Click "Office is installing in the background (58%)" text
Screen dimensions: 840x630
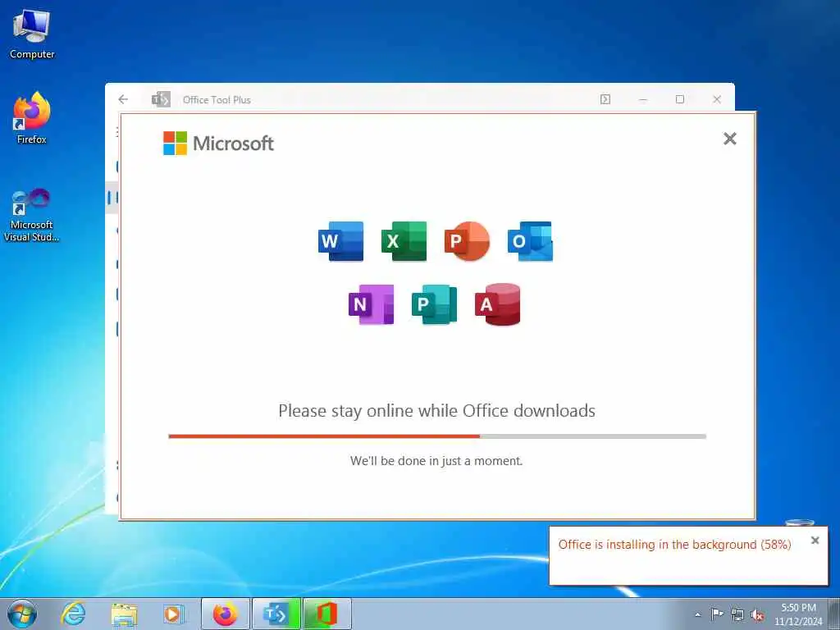tap(674, 545)
